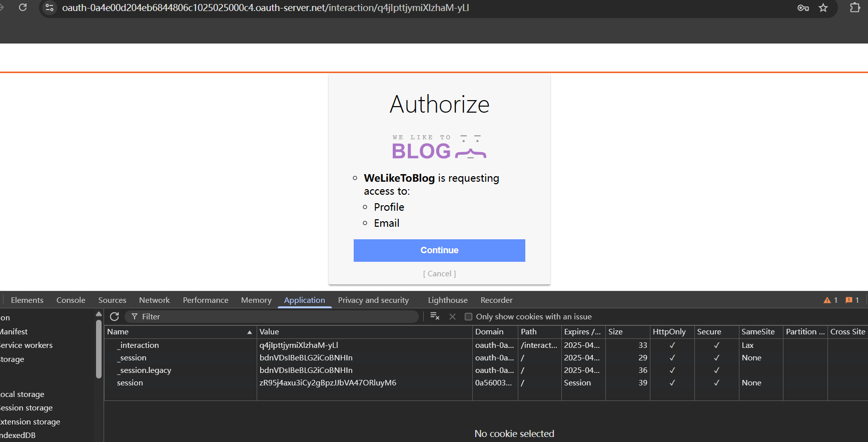This screenshot has height=442, width=868.
Task: Select the _session.legacy cookie row
Action: tap(486, 370)
